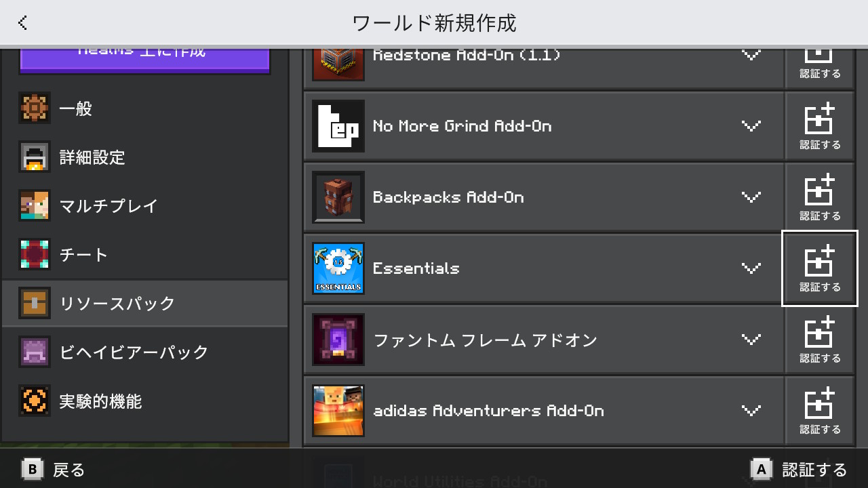The image size is (868, 488).
Task: Click the purple Realms 上に作成 button
Action: [x=144, y=58]
